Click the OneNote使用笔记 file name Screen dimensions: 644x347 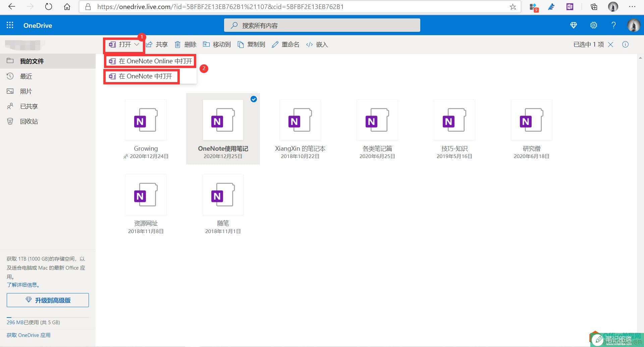[x=223, y=149]
